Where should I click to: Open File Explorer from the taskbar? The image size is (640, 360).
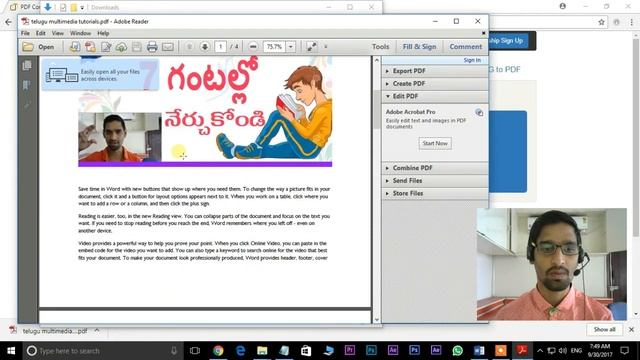click(x=262, y=351)
